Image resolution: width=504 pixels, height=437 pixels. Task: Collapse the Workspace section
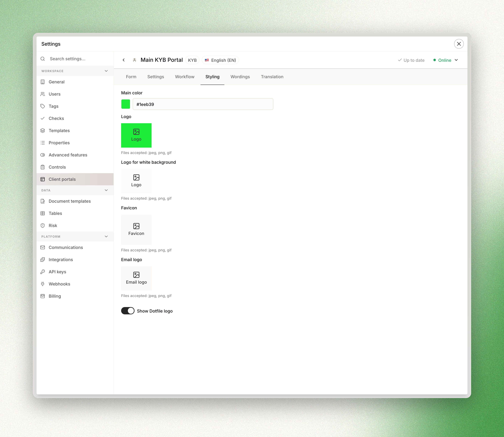(x=106, y=71)
